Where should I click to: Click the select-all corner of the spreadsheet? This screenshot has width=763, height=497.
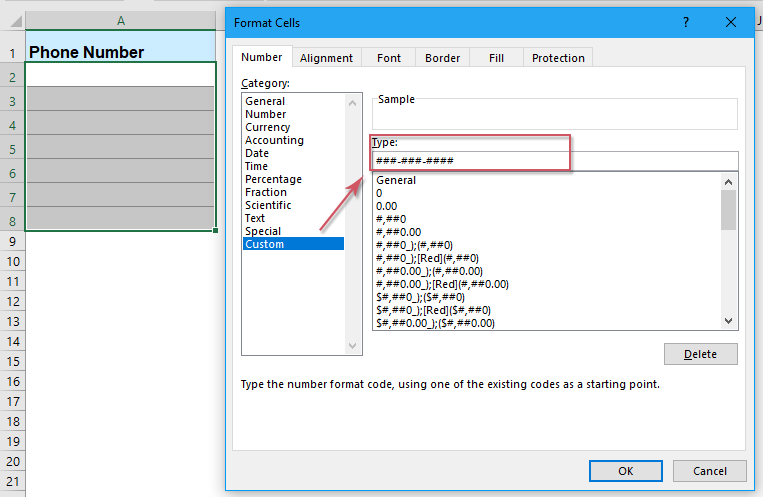coord(12,20)
